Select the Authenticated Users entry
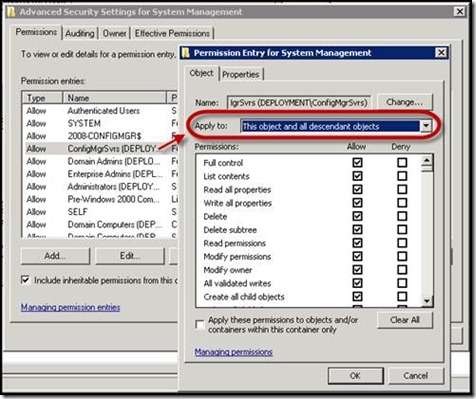The height and width of the screenshot is (399, 476). (x=100, y=111)
